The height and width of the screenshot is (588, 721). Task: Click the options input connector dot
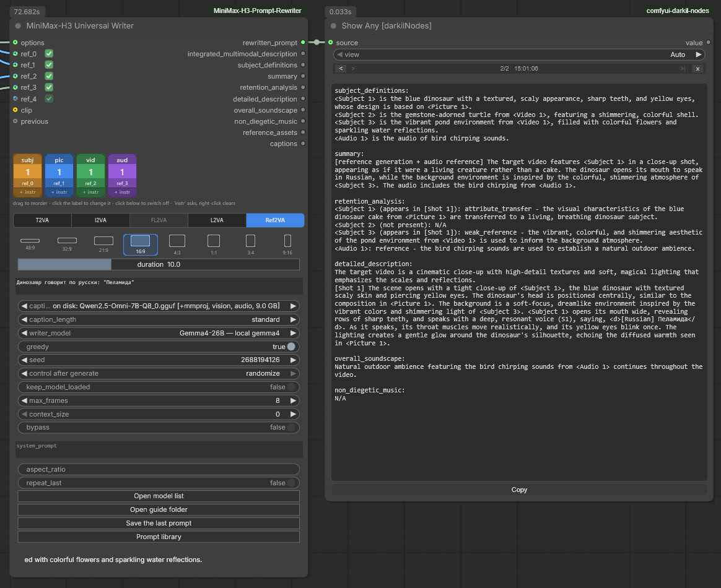(x=15, y=42)
